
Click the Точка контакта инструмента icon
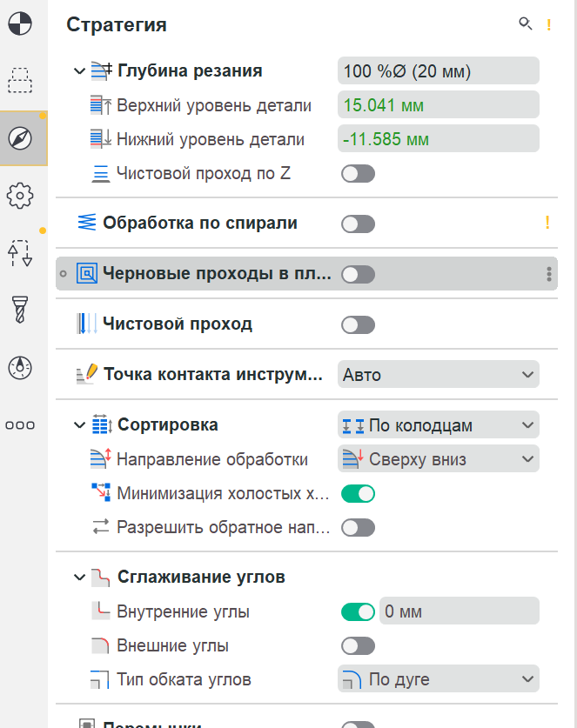(x=87, y=374)
